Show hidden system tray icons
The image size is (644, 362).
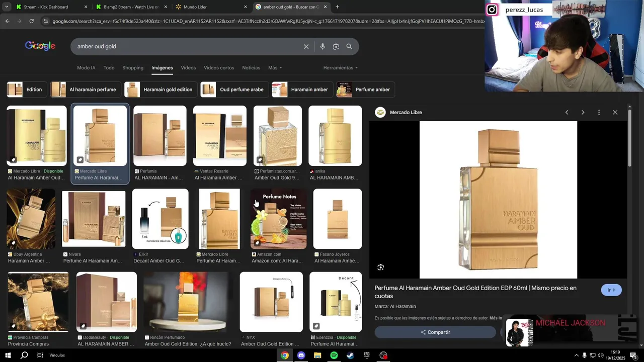(x=576, y=355)
